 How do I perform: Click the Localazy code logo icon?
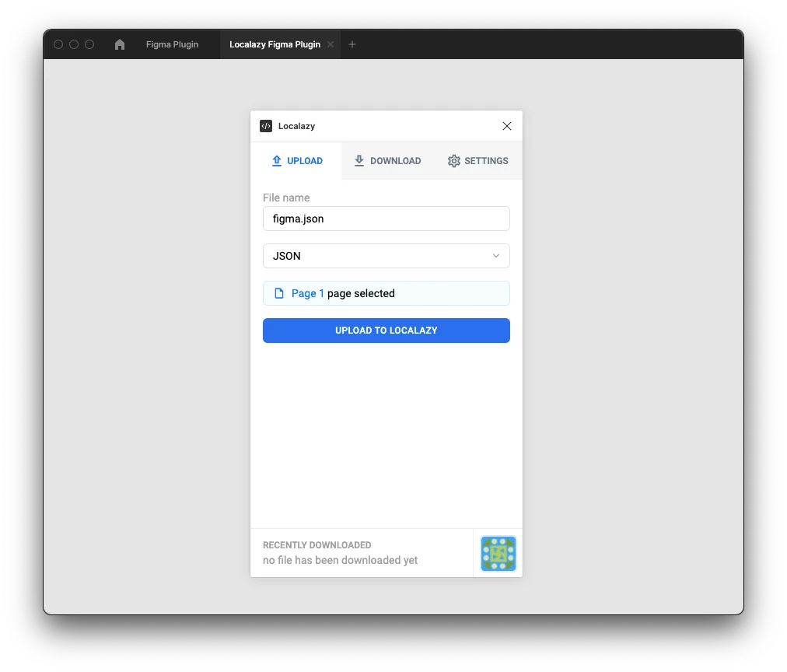pos(265,125)
